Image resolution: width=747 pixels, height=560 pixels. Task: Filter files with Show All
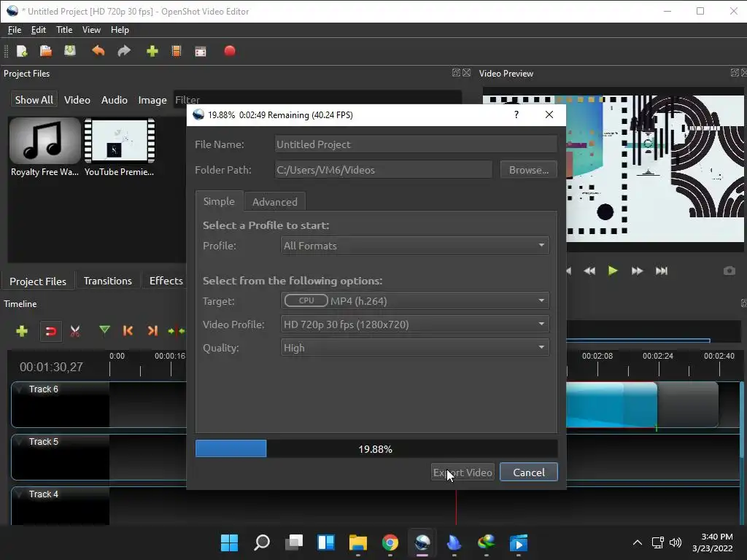[34, 100]
